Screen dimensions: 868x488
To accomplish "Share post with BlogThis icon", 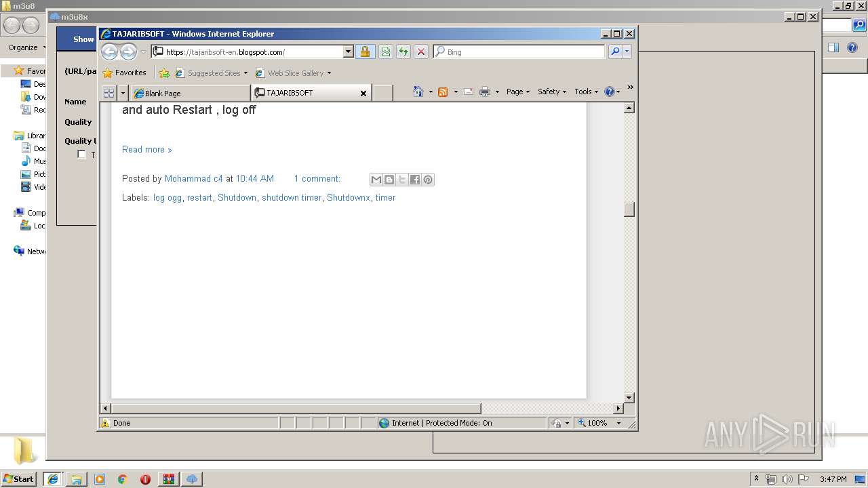I will coord(389,180).
